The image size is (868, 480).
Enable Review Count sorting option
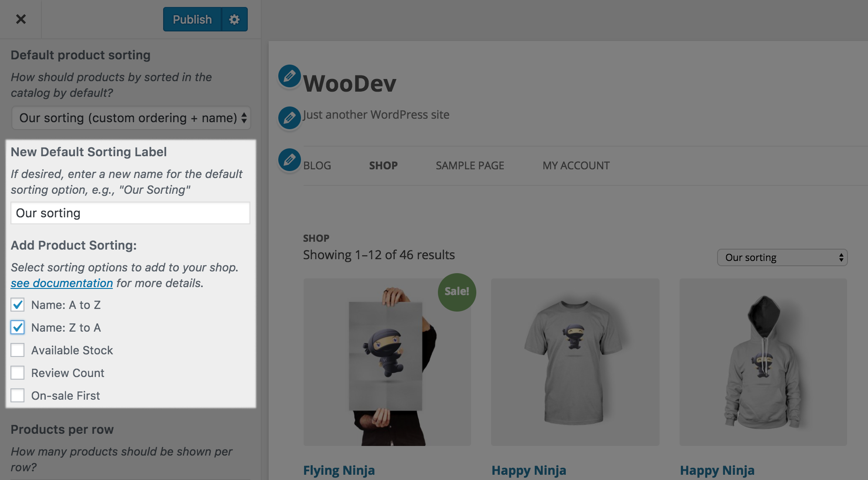(x=18, y=373)
